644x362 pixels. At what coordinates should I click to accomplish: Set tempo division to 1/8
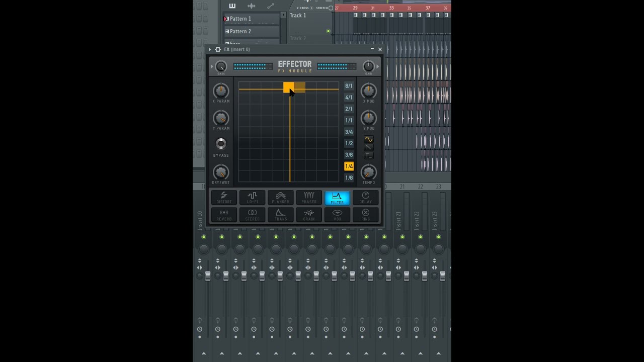point(349,178)
